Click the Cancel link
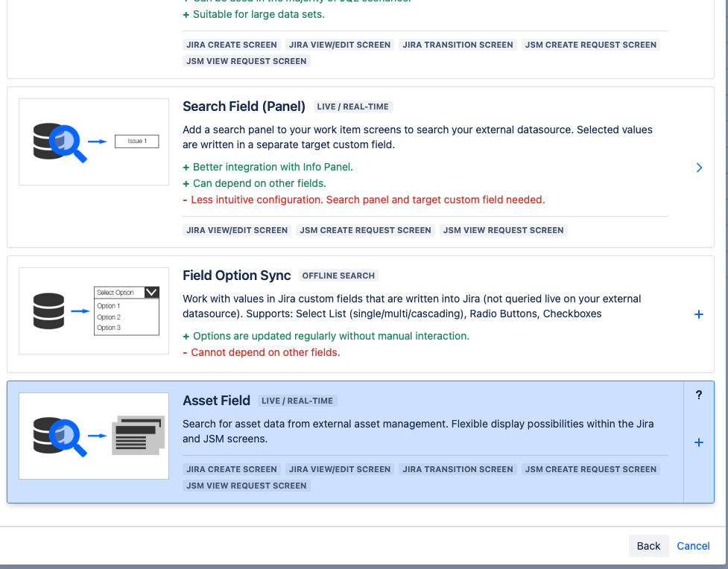Viewport: 728px width, 569px height. [x=693, y=546]
